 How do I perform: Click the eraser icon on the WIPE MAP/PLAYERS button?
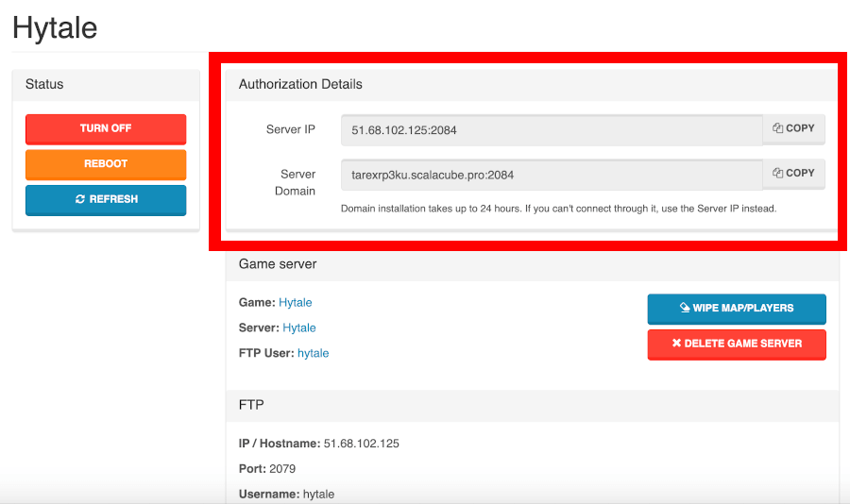685,308
